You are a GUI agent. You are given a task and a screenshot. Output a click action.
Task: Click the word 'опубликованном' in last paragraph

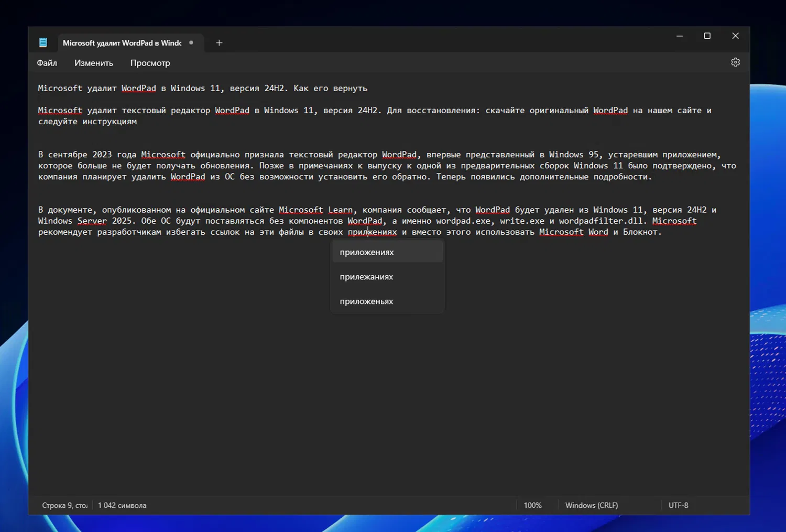click(x=136, y=210)
